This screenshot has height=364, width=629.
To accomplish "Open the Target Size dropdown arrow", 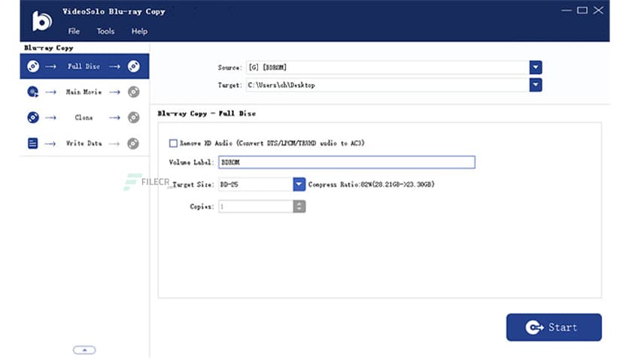I will tap(299, 184).
